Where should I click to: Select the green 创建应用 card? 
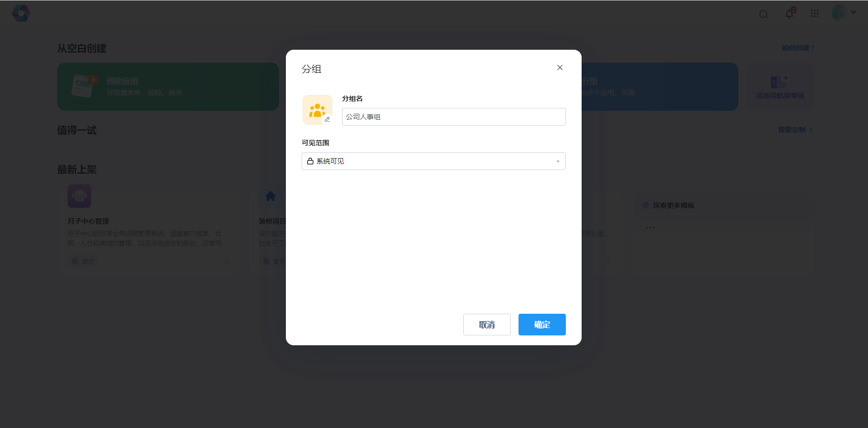tap(168, 87)
